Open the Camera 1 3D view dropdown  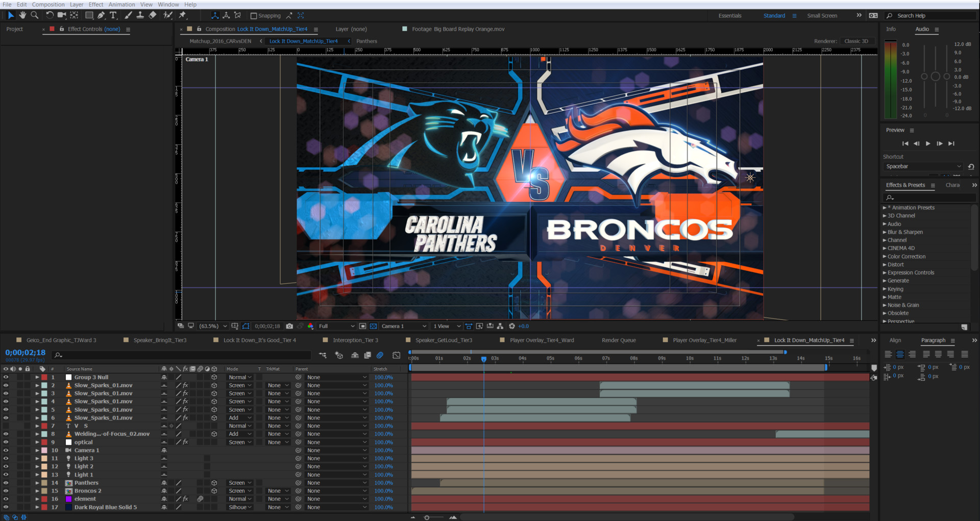pyautogui.click(x=403, y=326)
